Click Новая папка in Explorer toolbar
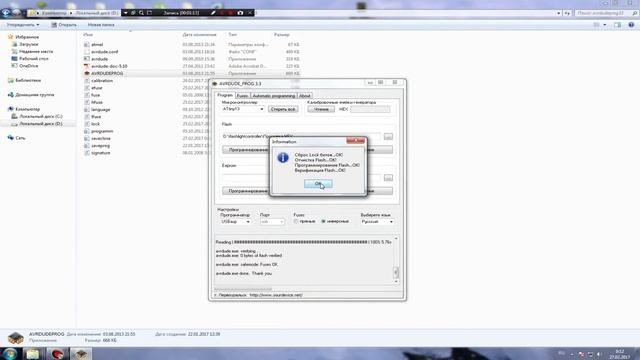This screenshot has width=640, height=360. (x=101, y=25)
